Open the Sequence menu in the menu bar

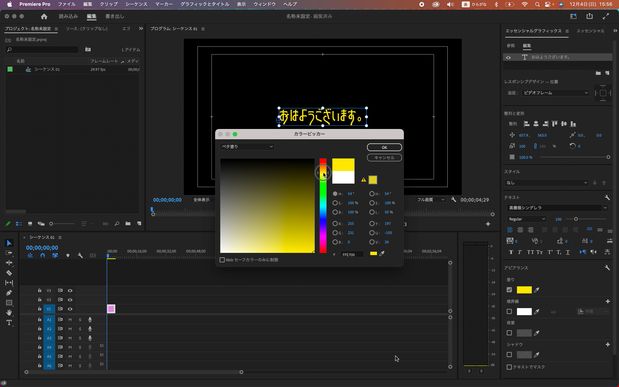coord(136,4)
